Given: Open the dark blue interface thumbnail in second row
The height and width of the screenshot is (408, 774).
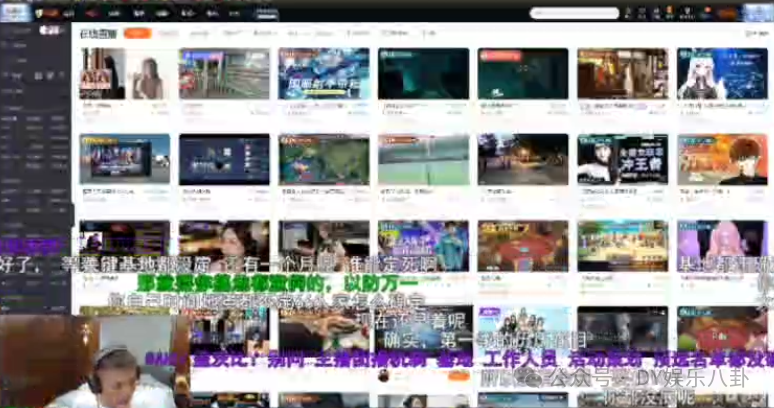Looking at the screenshot, I should pyautogui.click(x=224, y=159).
